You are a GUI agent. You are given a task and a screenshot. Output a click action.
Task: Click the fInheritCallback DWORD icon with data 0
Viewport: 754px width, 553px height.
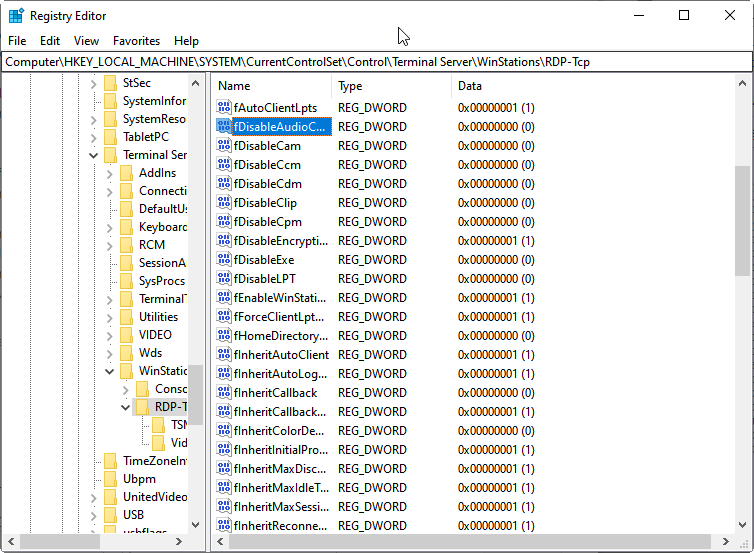(224, 392)
